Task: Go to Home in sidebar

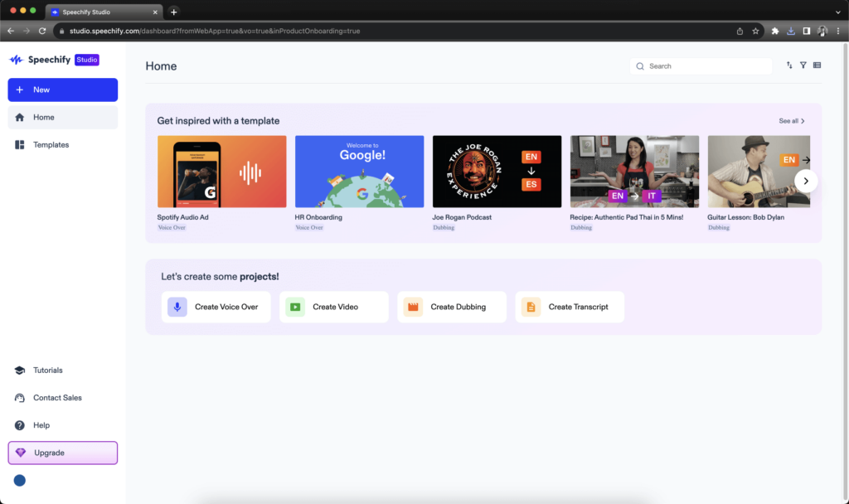Action: (63, 118)
